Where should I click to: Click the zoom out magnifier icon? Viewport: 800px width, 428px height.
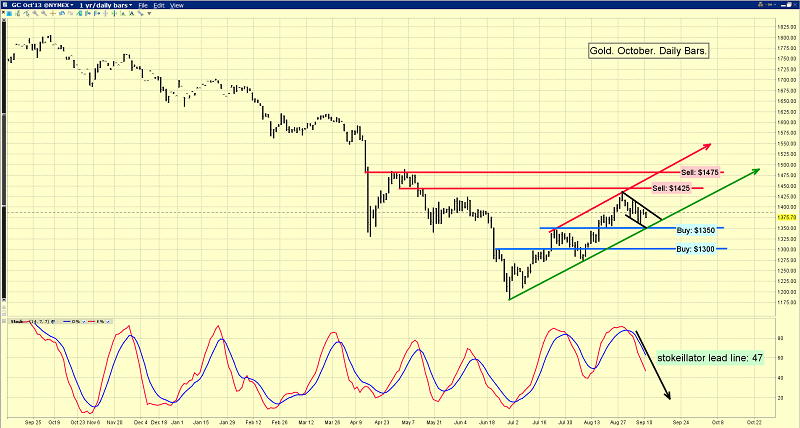coord(44,13)
